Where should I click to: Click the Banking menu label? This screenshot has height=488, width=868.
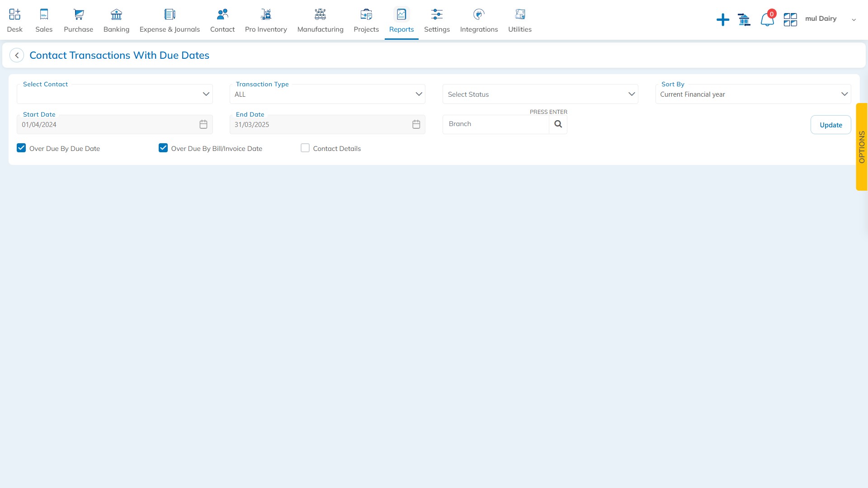tap(116, 29)
